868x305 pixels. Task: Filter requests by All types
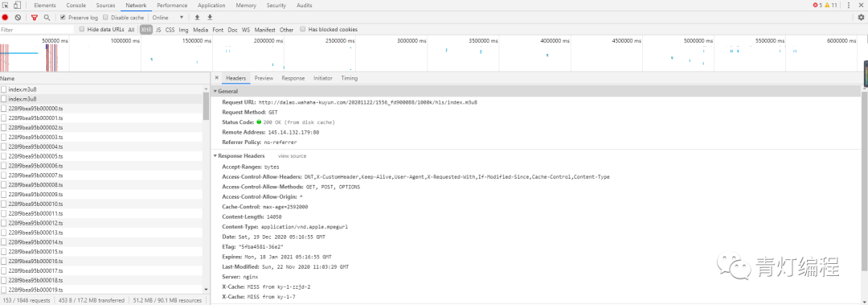pyautogui.click(x=131, y=30)
